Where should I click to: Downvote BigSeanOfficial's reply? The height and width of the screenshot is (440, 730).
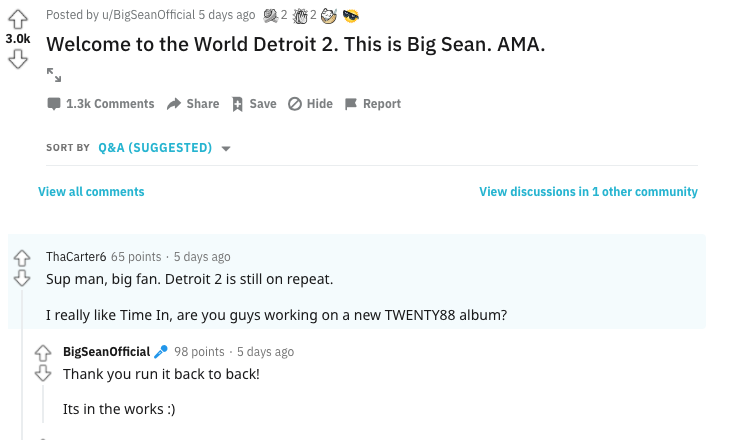pyautogui.click(x=43, y=373)
